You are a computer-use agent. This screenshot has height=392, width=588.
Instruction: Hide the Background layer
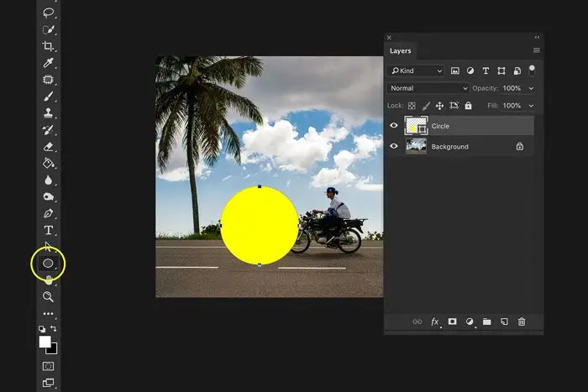[x=394, y=146]
